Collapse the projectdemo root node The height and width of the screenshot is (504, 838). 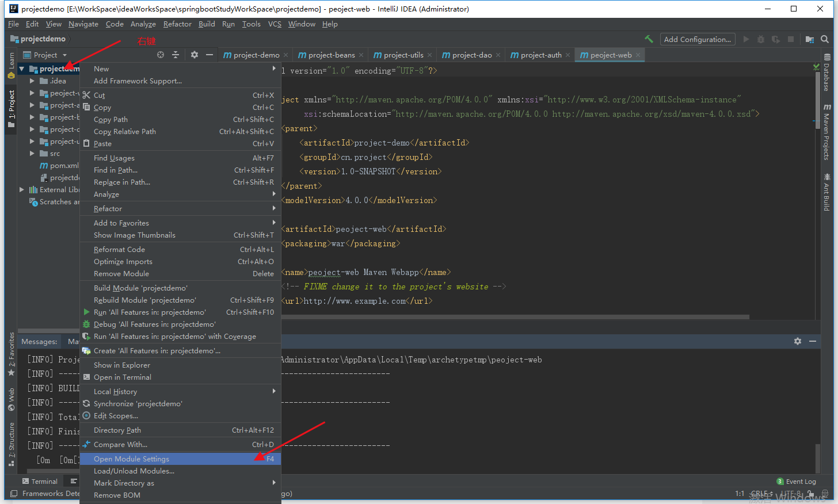[22, 69]
